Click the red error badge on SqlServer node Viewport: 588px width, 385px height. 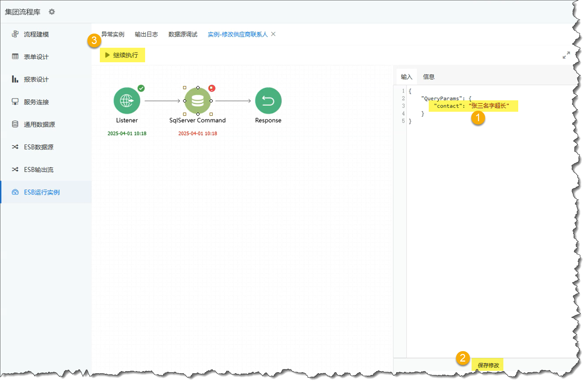[212, 88]
